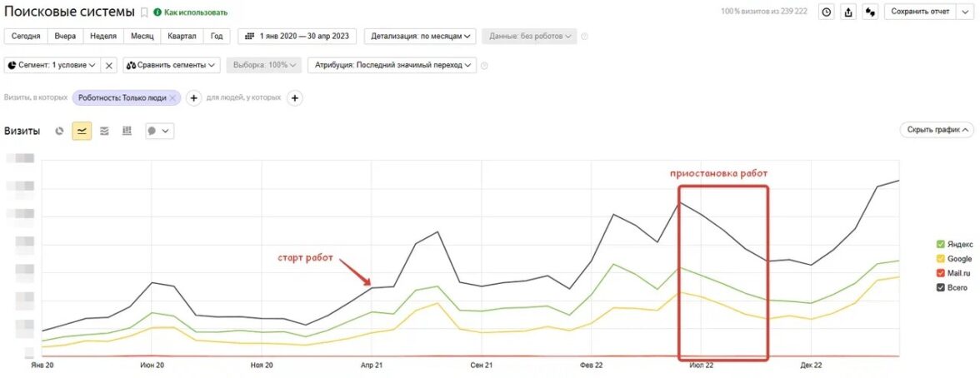Select the line chart view icon
Viewport: 980px width, 378px height.
(82, 131)
